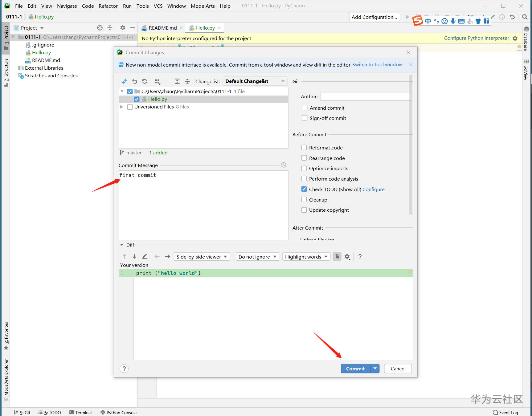Enable Optimize imports before commit
532x416 pixels.
[x=304, y=168]
